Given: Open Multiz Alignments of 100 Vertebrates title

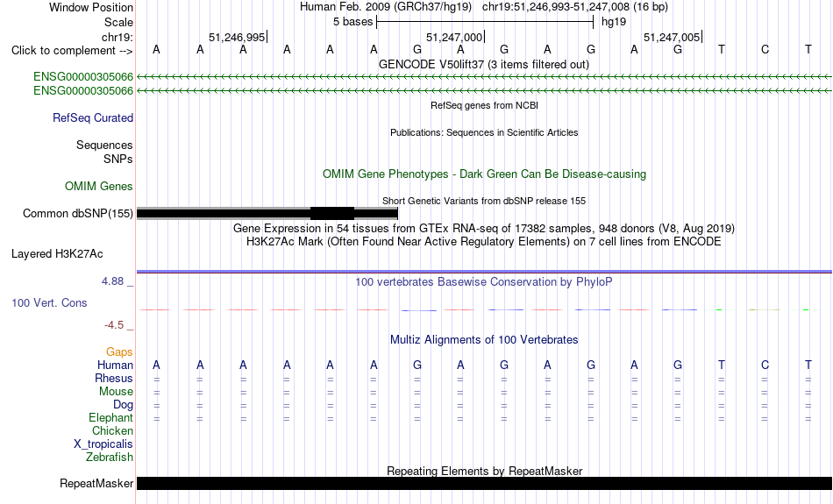Looking at the screenshot, I should point(484,340).
